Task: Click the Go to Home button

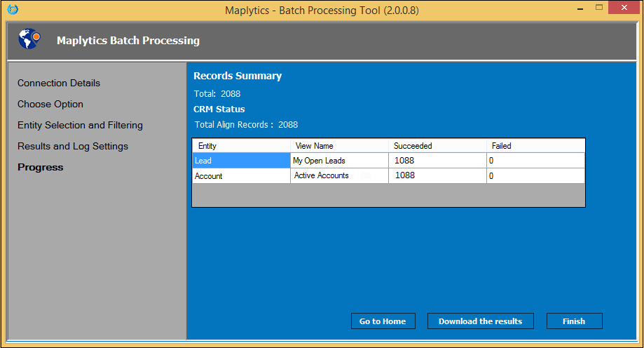Action: tap(383, 321)
